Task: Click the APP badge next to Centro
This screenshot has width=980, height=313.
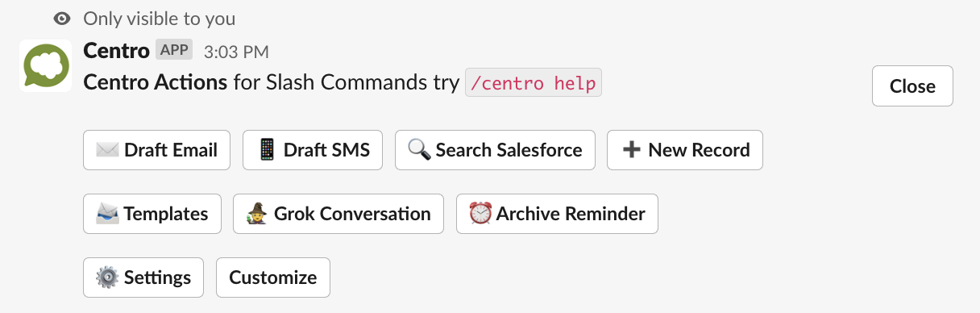Action: point(174,50)
